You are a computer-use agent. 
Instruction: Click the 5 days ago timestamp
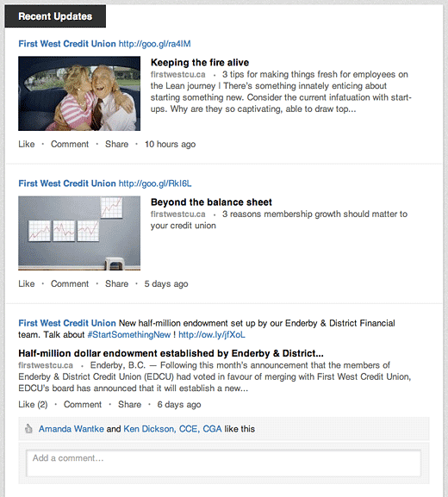tap(166, 284)
